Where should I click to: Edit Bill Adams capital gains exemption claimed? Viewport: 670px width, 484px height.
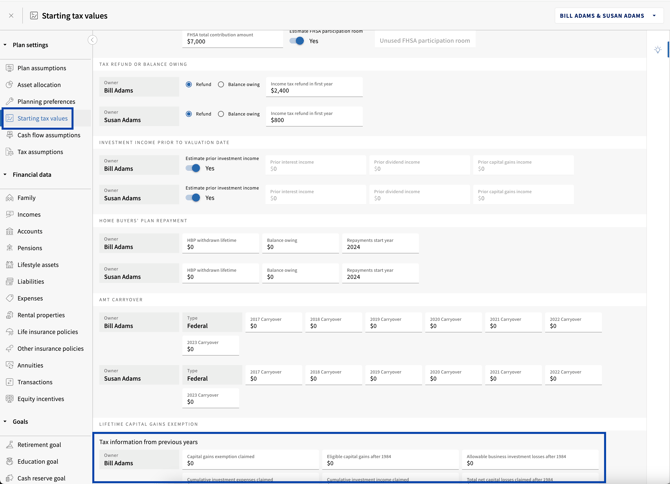pyautogui.click(x=250, y=460)
